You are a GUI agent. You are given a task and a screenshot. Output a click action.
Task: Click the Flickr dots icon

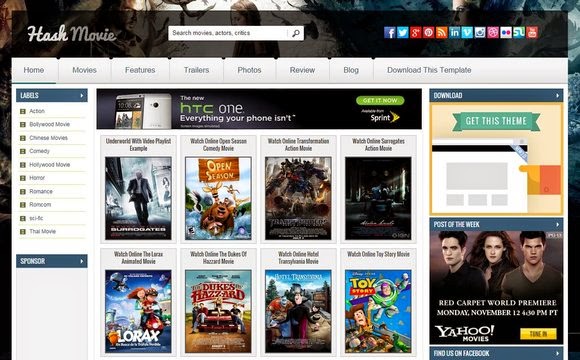tap(506, 33)
